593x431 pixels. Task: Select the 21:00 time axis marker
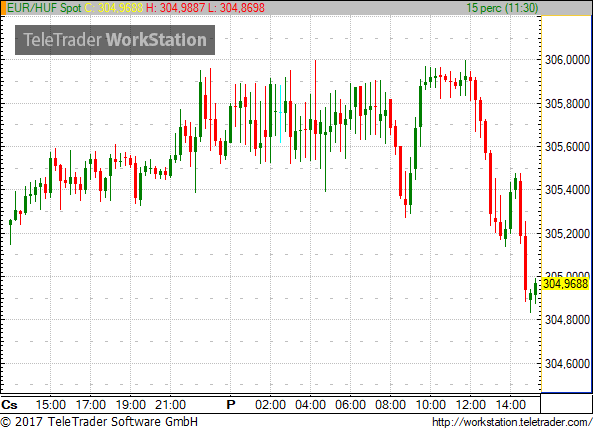tap(171, 405)
